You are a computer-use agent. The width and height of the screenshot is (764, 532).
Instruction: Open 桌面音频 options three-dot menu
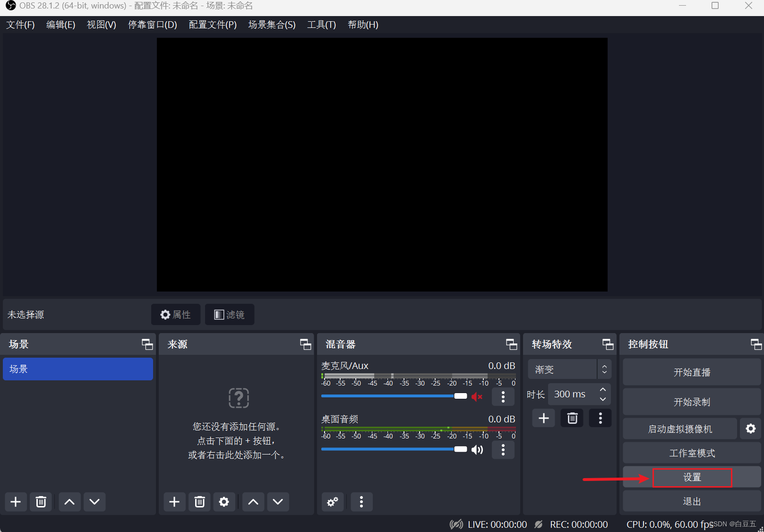coord(503,450)
